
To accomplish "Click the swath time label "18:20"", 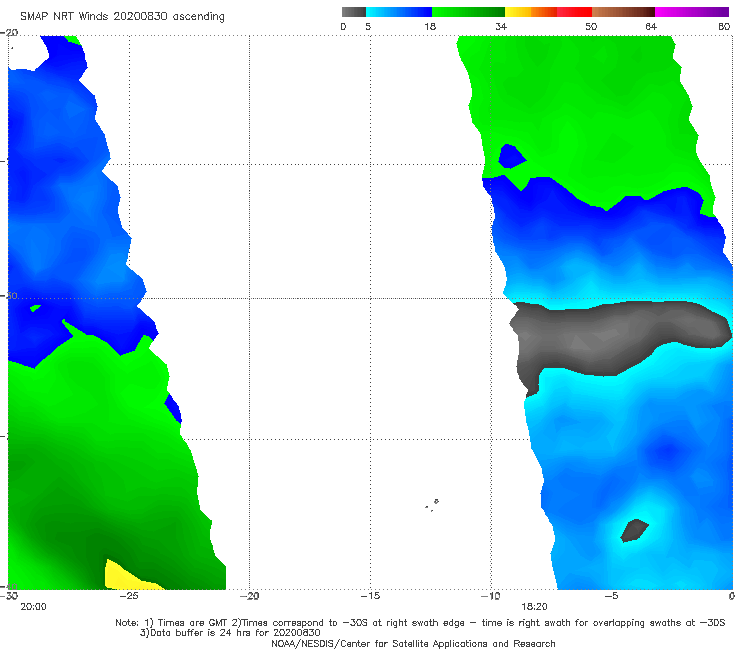I will [x=535, y=607].
